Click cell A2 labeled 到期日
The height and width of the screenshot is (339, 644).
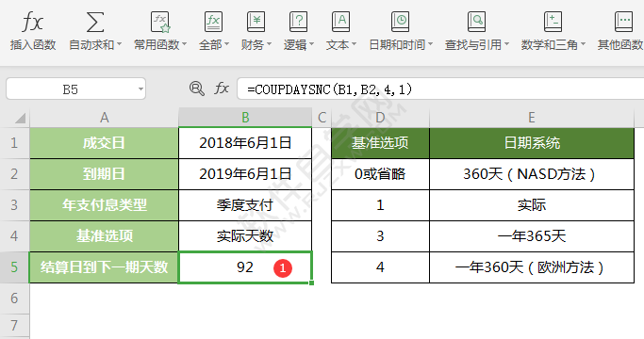click(104, 174)
